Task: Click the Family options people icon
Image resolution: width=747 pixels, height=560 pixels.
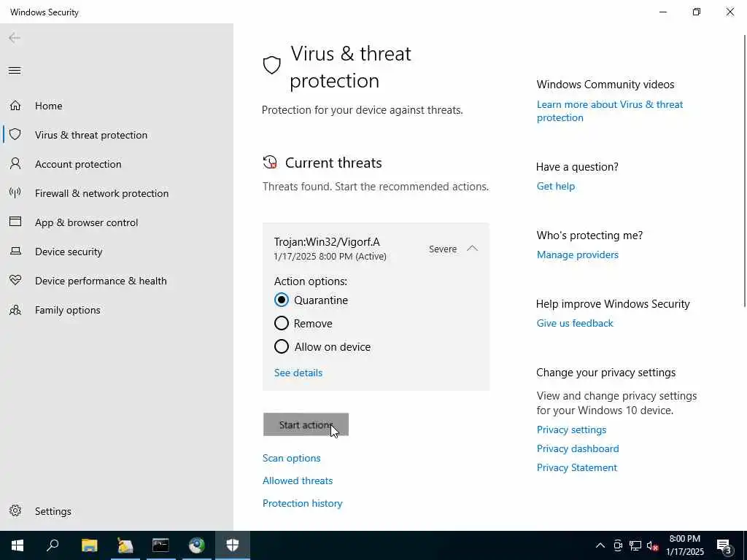Action: point(15,310)
